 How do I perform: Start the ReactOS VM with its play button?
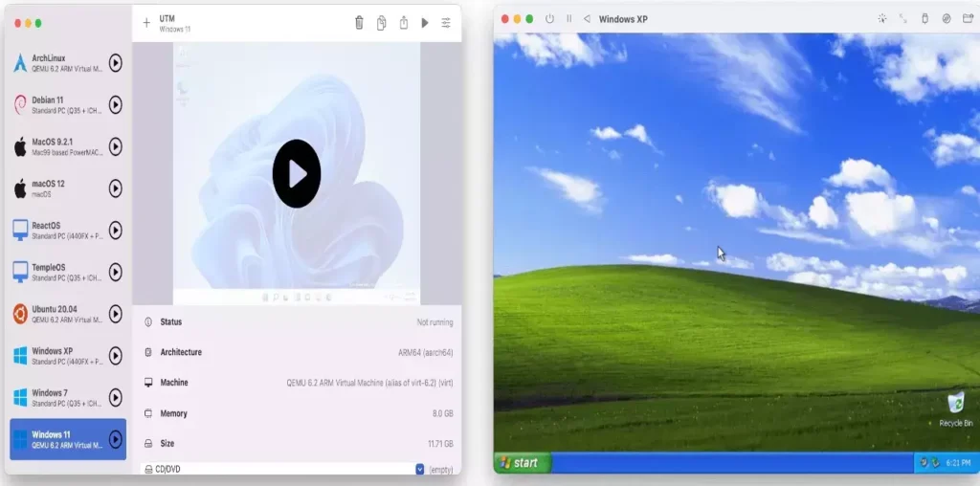[x=115, y=231]
